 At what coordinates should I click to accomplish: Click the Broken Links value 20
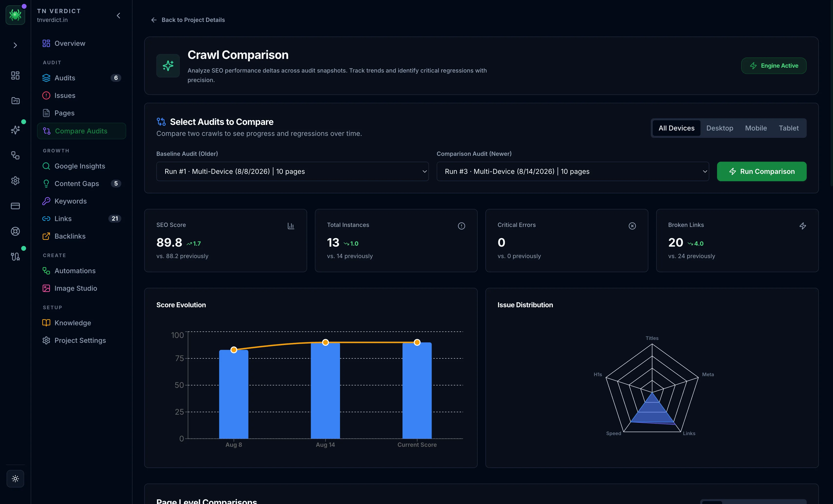(x=675, y=242)
